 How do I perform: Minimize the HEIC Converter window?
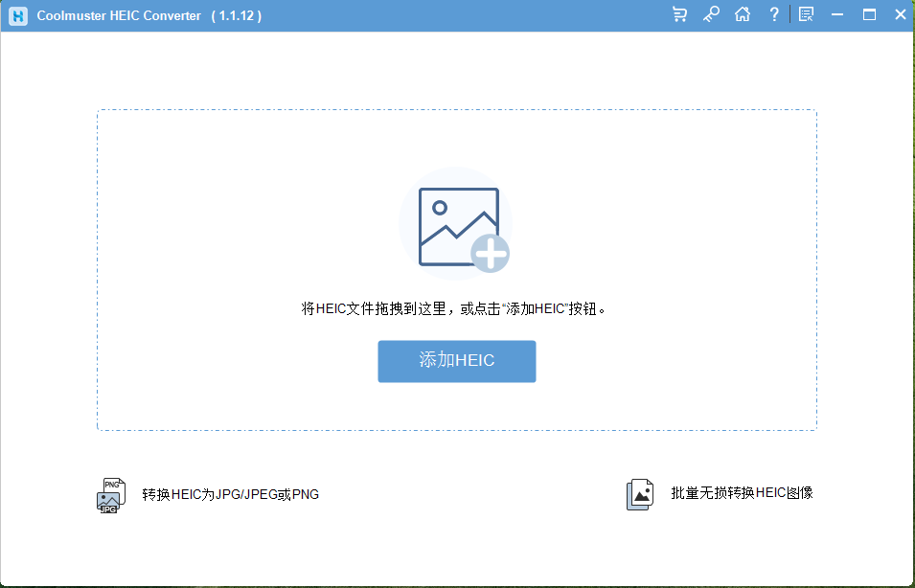[837, 14]
